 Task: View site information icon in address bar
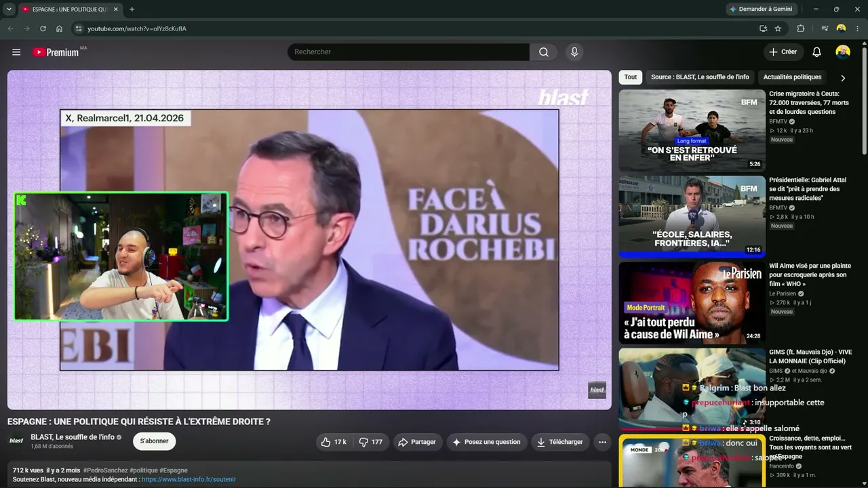tap(78, 28)
